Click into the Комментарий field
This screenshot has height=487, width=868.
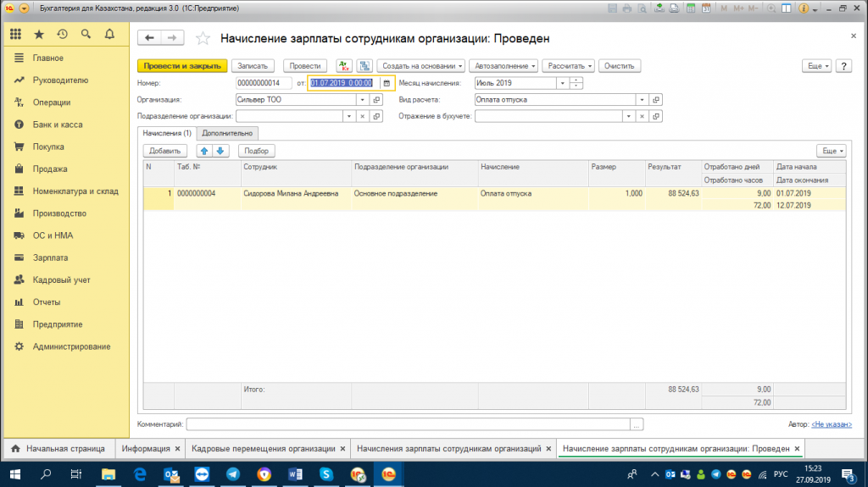pyautogui.click(x=408, y=424)
